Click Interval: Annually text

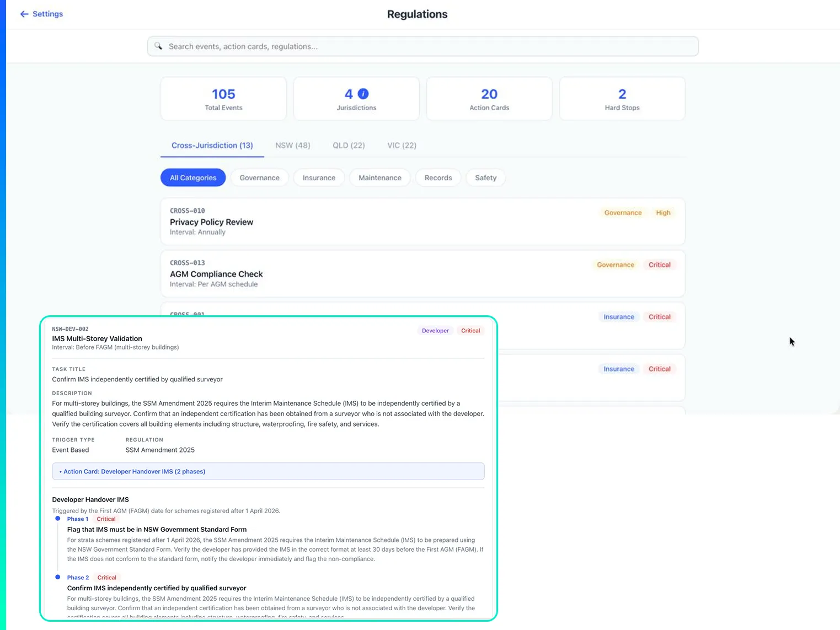click(x=197, y=232)
